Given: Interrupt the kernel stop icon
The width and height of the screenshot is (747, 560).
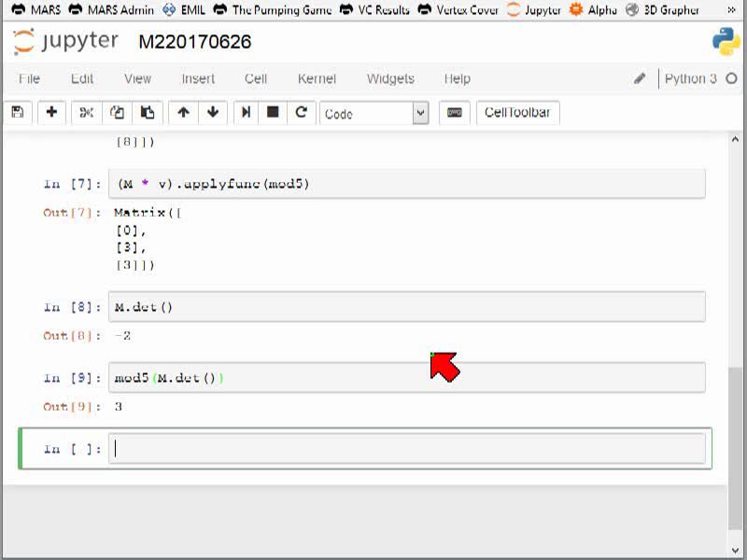Looking at the screenshot, I should 273,112.
